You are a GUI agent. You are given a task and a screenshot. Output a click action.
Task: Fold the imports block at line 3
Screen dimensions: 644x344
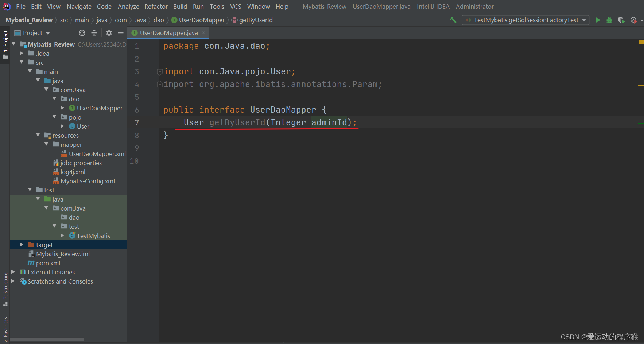tap(159, 71)
